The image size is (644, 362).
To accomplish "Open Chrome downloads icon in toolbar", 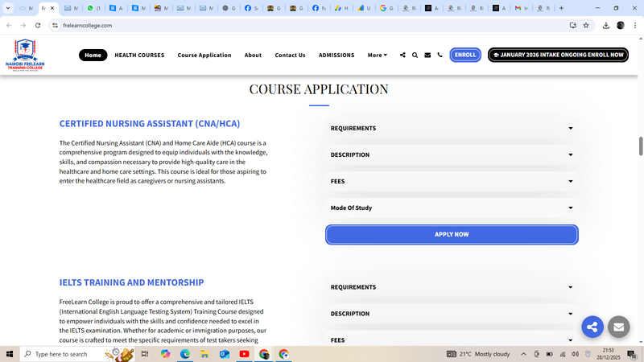I will 605,25.
